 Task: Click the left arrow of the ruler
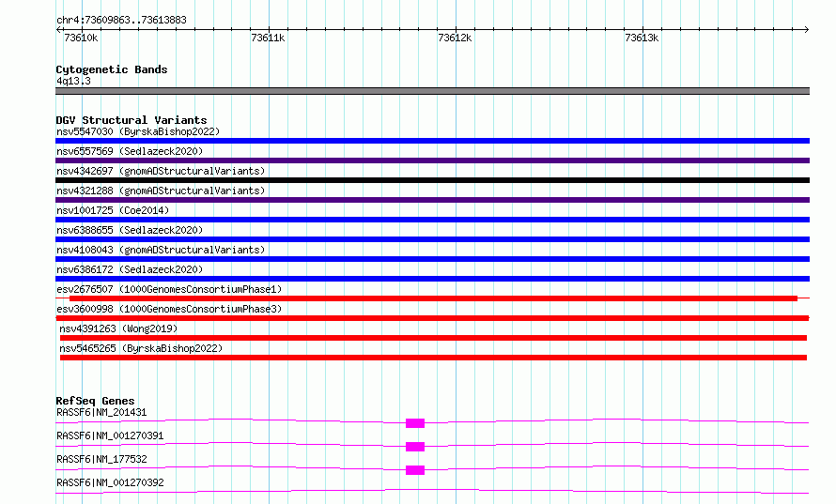point(58,29)
